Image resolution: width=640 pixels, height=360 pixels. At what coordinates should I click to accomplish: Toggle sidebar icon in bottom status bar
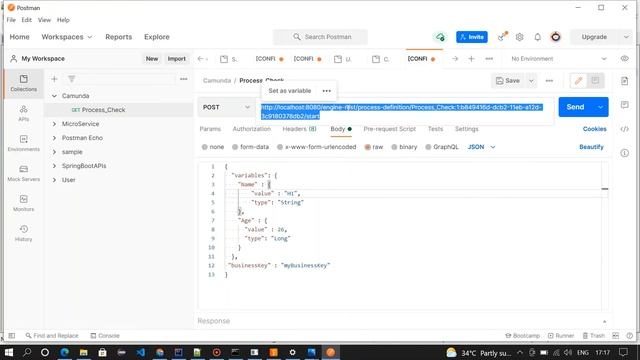point(11,336)
